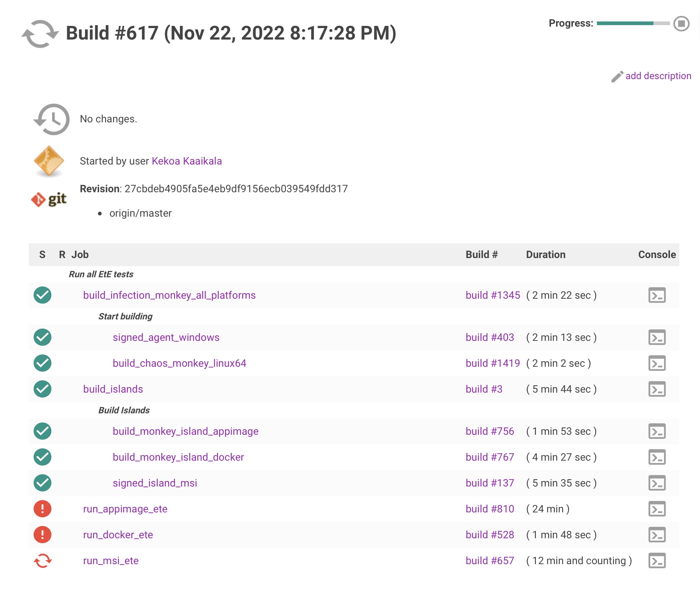Click the user-started build icon
The height and width of the screenshot is (593, 700).
(x=48, y=161)
